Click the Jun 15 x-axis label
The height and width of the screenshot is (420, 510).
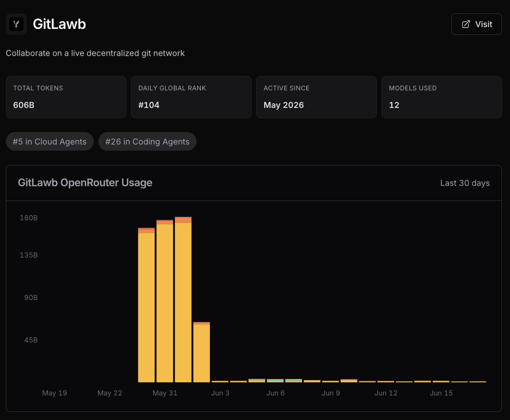point(441,393)
